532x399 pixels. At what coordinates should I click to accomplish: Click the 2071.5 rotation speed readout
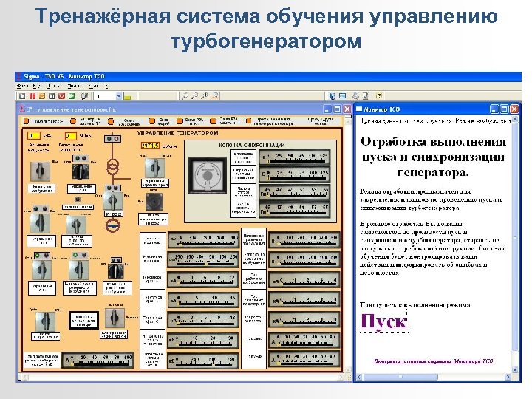coord(150,146)
